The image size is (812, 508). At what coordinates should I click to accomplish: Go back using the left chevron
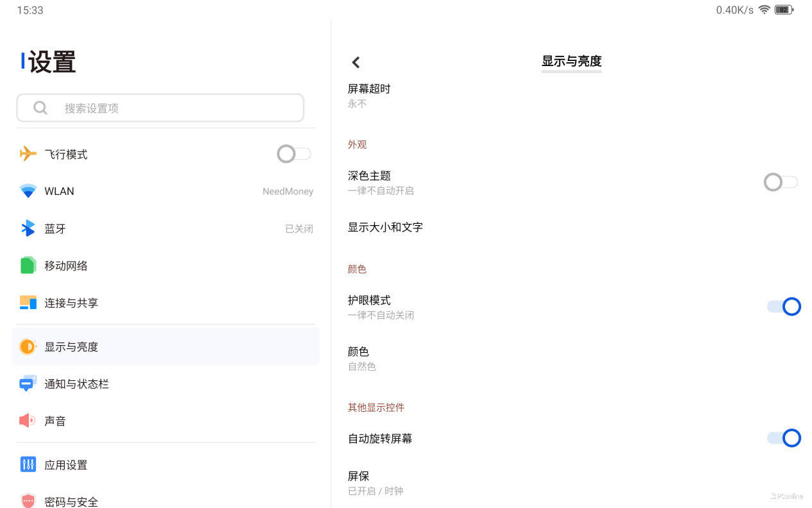coord(356,62)
